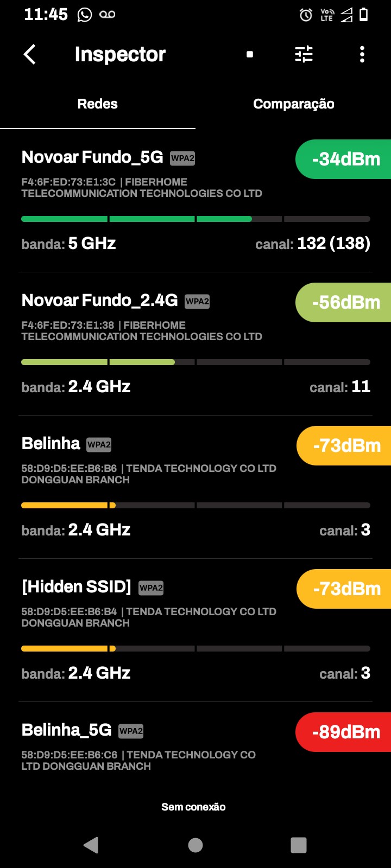Tap the WPA2 tag beside Belinha_5G
Screen dimensions: 391x868
[x=131, y=731]
